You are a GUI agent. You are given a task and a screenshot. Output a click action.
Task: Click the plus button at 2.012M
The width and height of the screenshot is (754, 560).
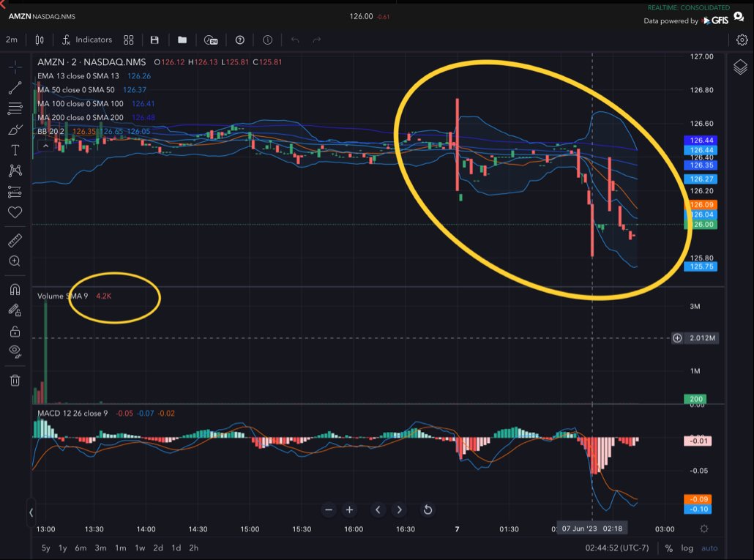pyautogui.click(x=677, y=338)
